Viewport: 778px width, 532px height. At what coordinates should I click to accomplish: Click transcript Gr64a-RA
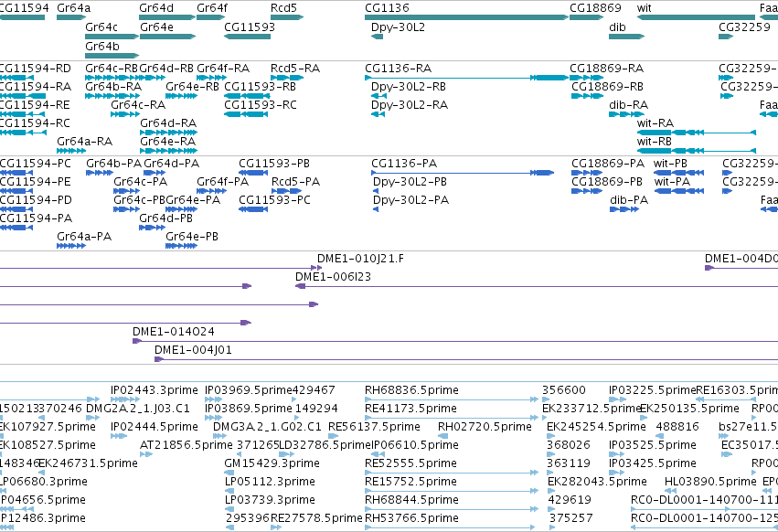coord(71,151)
